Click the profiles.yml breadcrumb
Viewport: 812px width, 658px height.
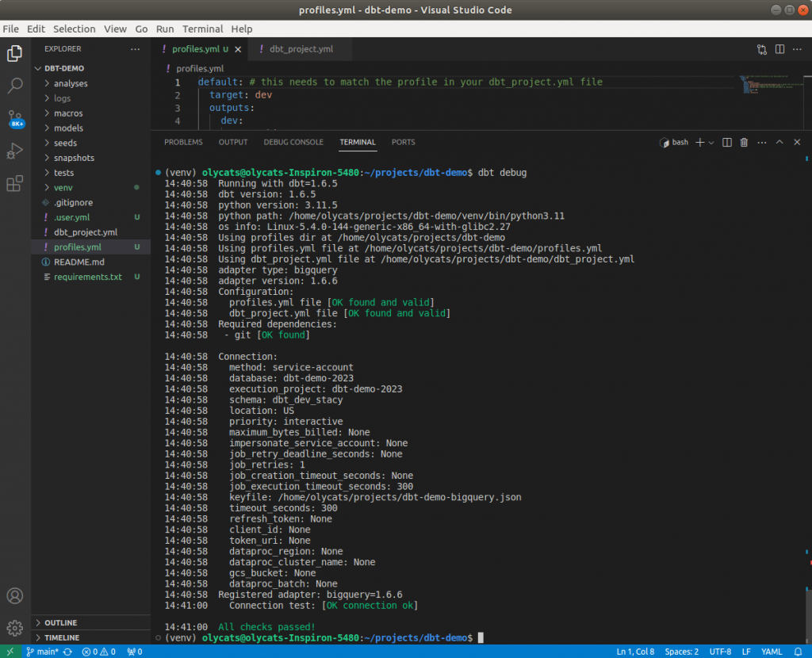(199, 68)
